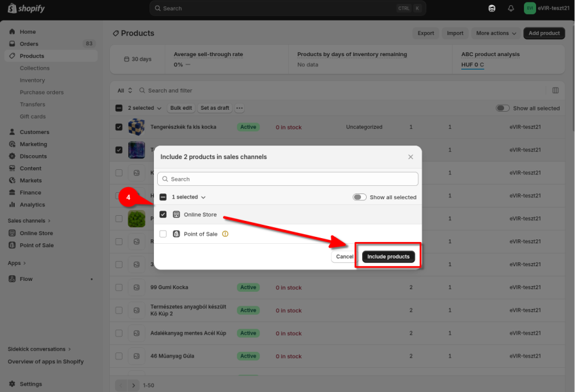
Task: Expand the Sales channels section
Action: 29,220
